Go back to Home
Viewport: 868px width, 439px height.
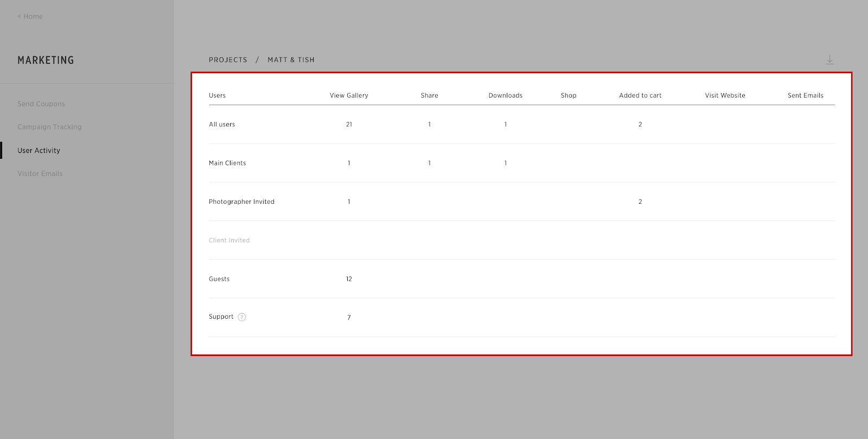coord(30,16)
